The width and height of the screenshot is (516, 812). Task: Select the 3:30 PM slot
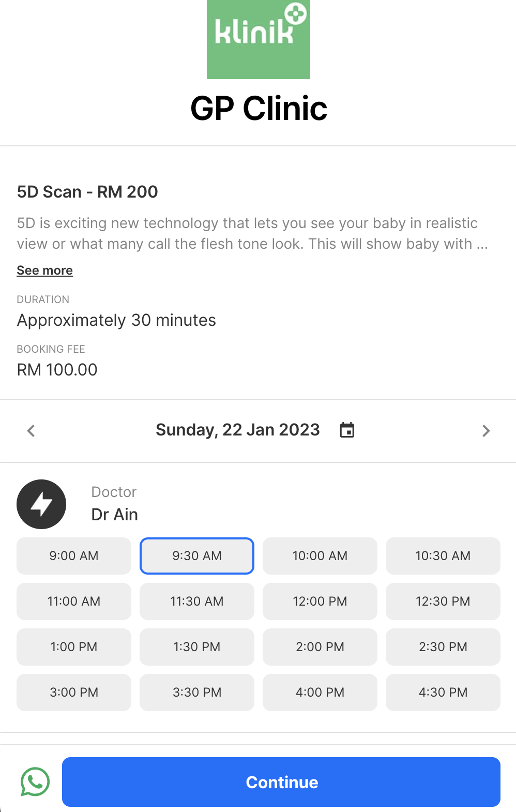click(197, 693)
